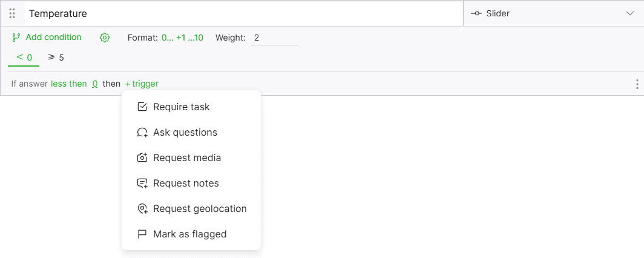Click the Add condition branch icon
The height and width of the screenshot is (258, 644).
[x=16, y=38]
